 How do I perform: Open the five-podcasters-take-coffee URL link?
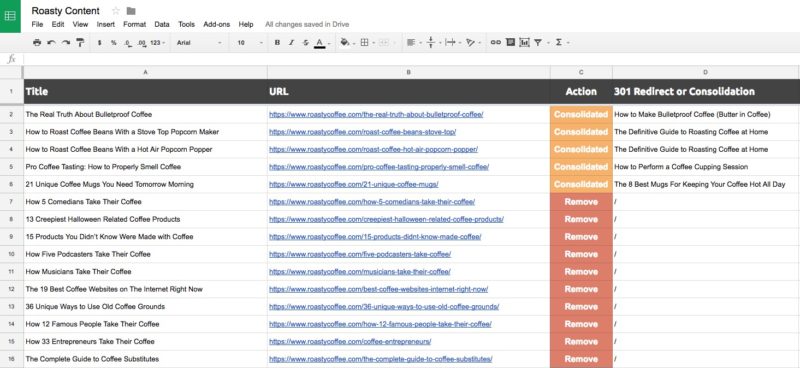coord(360,254)
